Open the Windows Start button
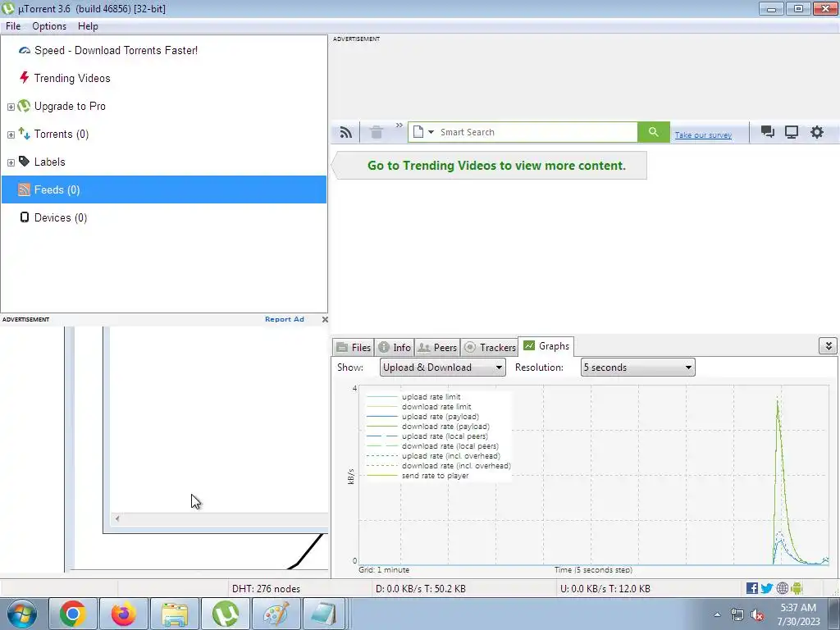 pos(22,614)
